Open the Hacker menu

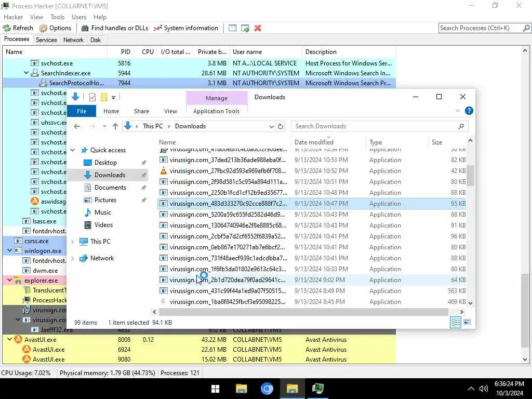(x=13, y=17)
